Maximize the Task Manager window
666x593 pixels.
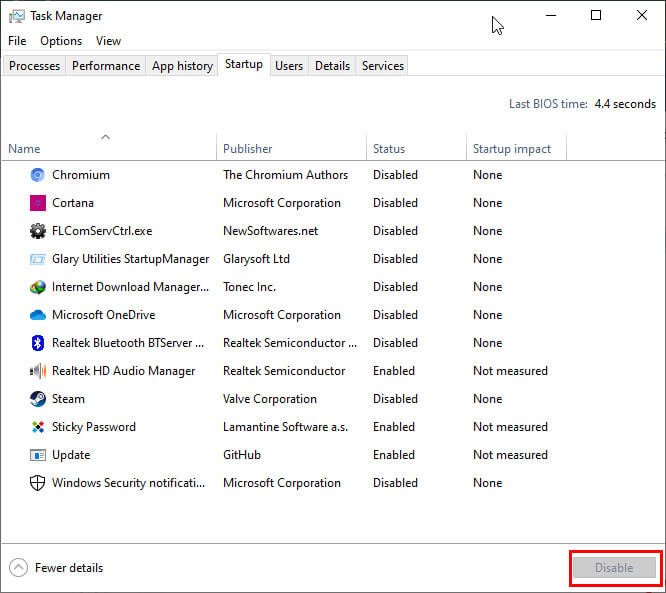[596, 16]
